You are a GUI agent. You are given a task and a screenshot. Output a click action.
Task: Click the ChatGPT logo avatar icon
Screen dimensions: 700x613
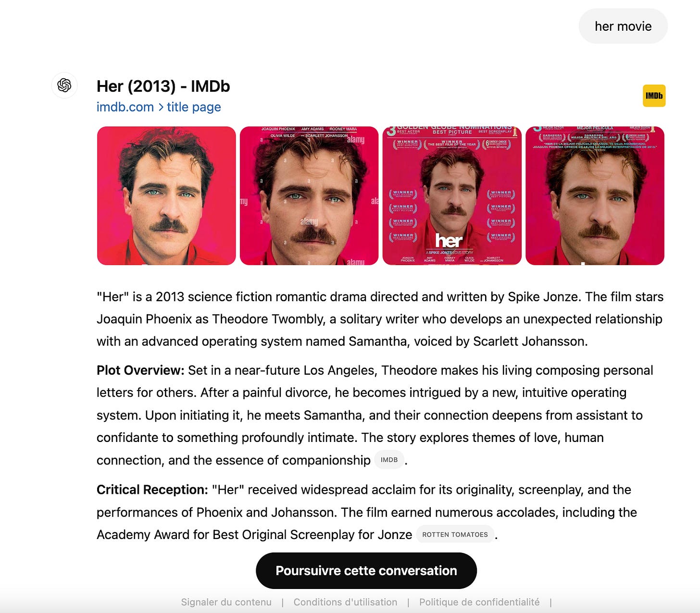tap(64, 86)
